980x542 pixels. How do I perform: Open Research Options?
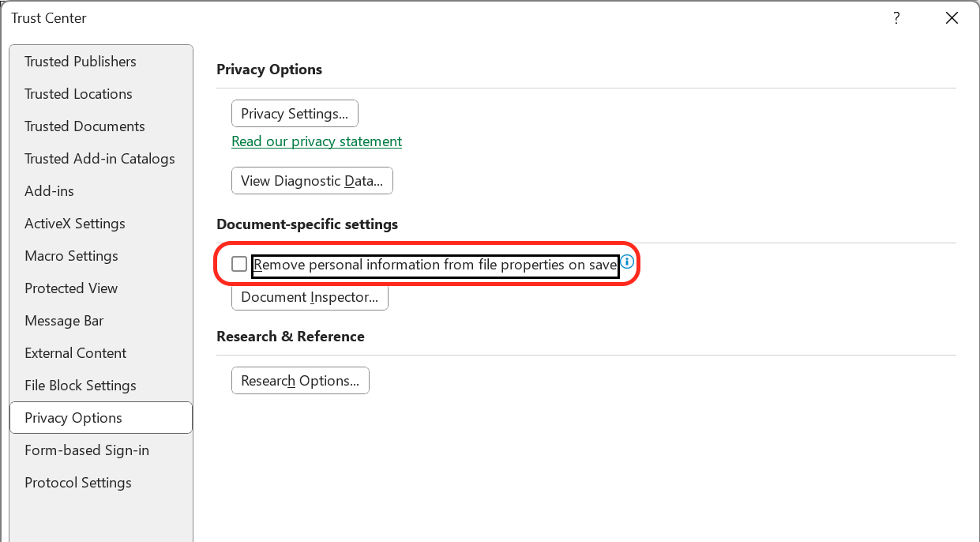(300, 381)
